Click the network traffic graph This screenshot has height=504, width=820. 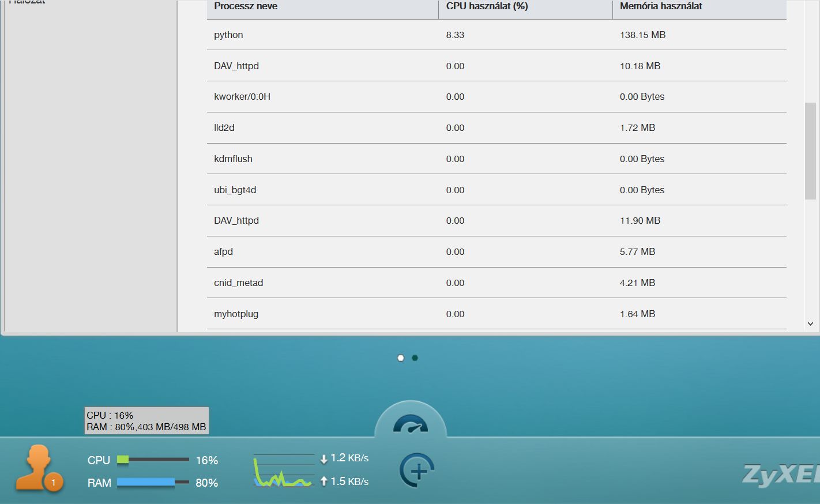click(x=284, y=471)
